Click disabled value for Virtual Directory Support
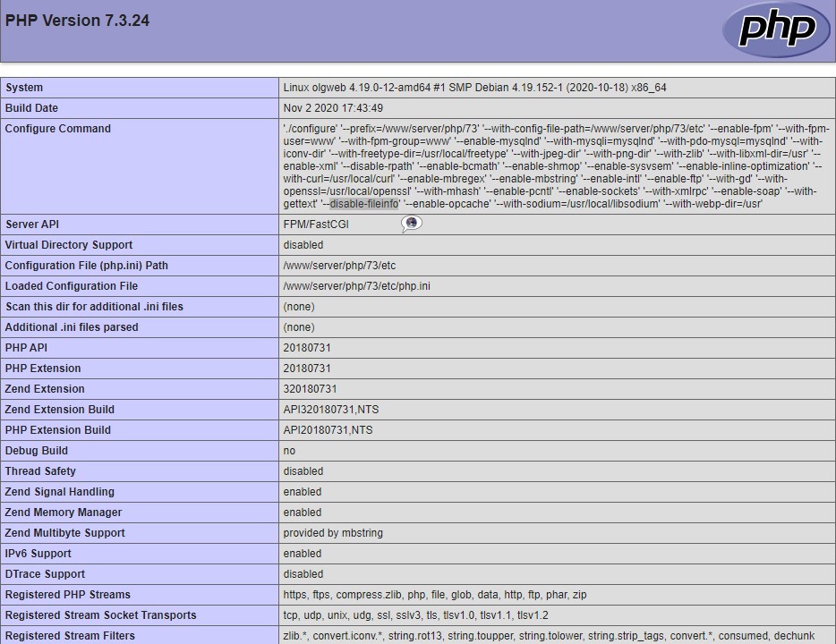The width and height of the screenshot is (836, 644). (x=303, y=244)
